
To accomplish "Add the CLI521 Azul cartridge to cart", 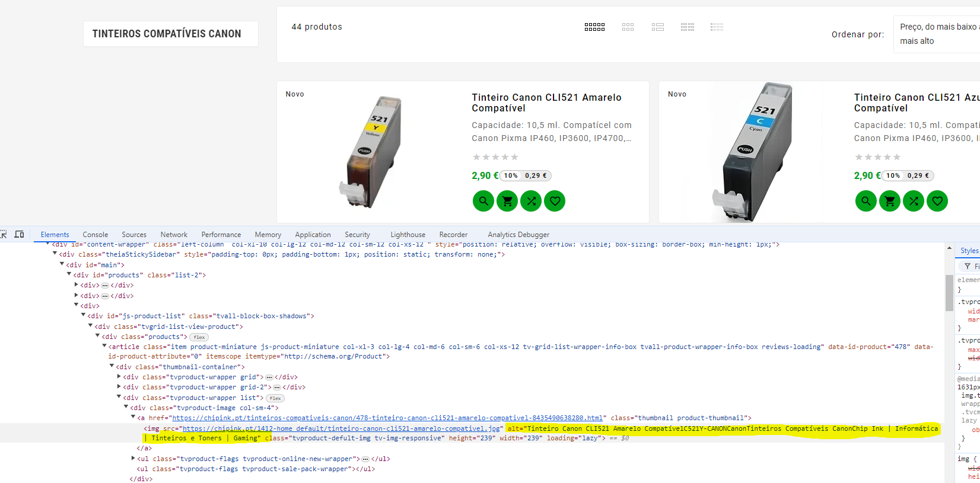I will click(890, 201).
